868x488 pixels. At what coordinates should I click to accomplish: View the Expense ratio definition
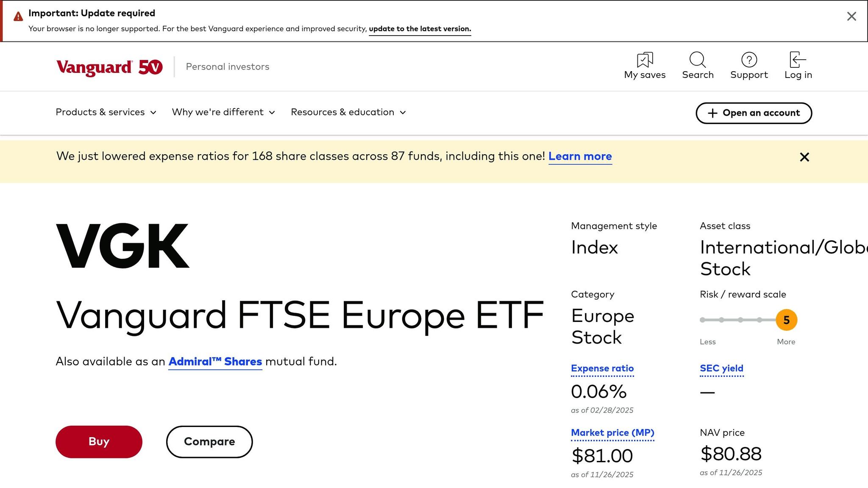pos(602,369)
